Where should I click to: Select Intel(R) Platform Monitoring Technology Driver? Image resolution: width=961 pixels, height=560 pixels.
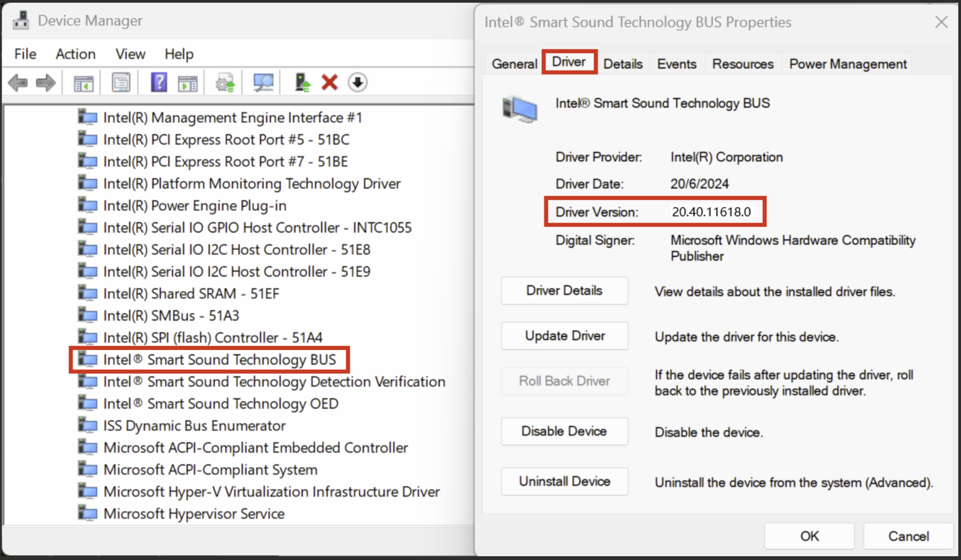point(252,184)
